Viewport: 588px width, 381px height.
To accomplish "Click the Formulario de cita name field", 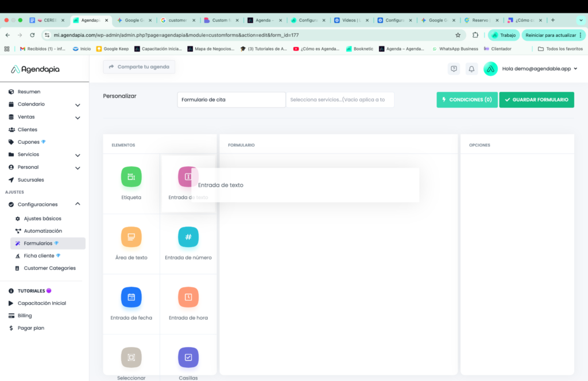I will click(231, 100).
